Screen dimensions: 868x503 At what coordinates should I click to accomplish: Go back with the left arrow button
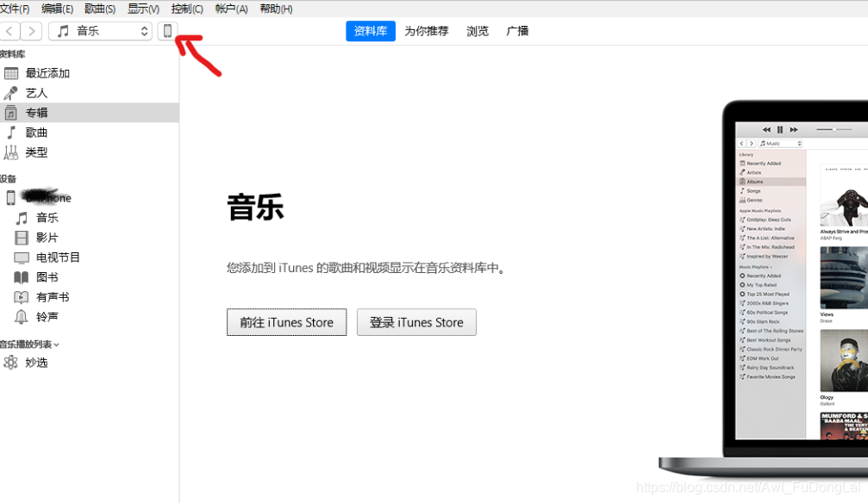tap(10, 31)
